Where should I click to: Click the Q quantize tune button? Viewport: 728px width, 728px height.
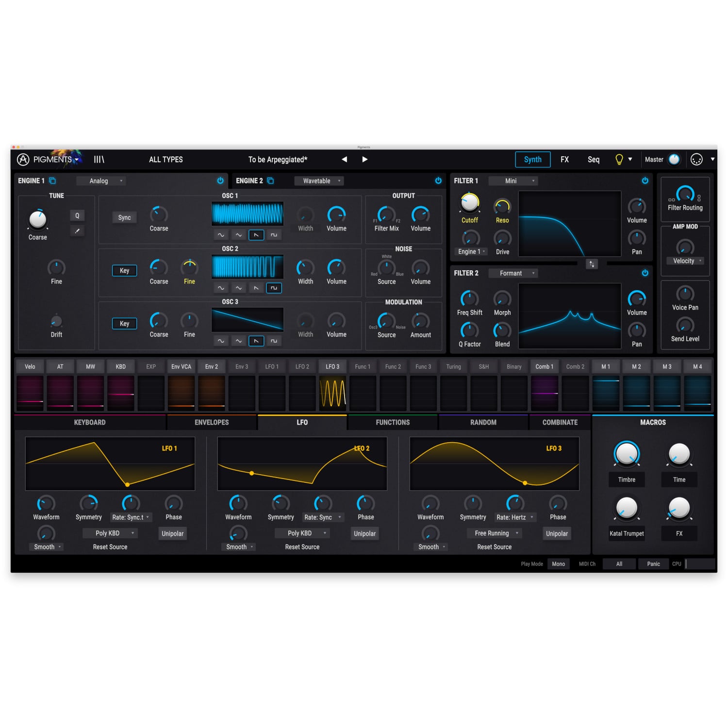coord(77,215)
